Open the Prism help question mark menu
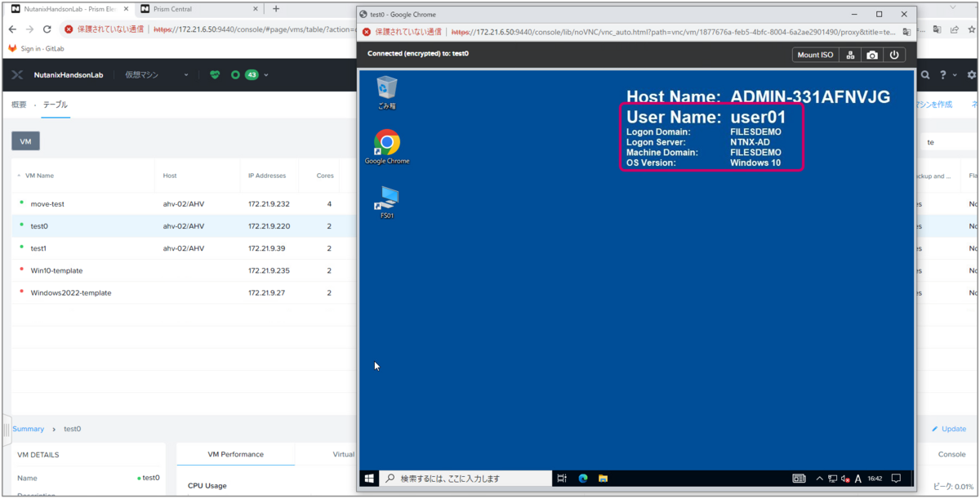This screenshot has width=980, height=499. (x=945, y=74)
